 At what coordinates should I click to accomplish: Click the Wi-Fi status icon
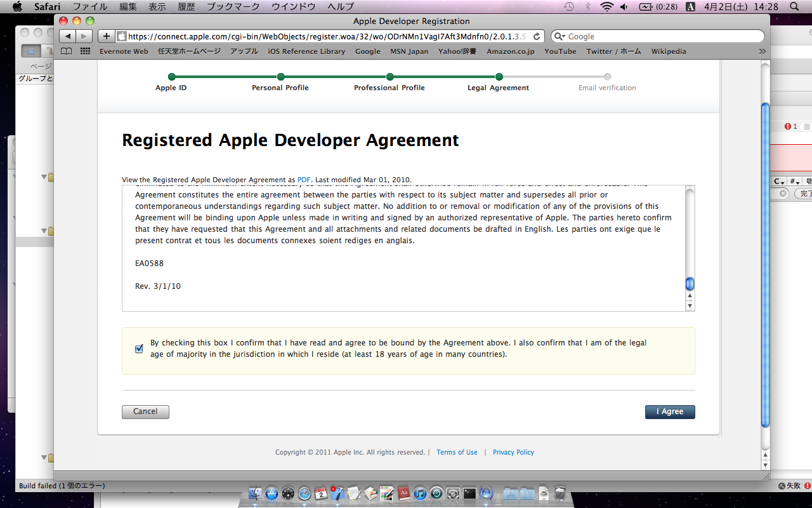pos(607,6)
